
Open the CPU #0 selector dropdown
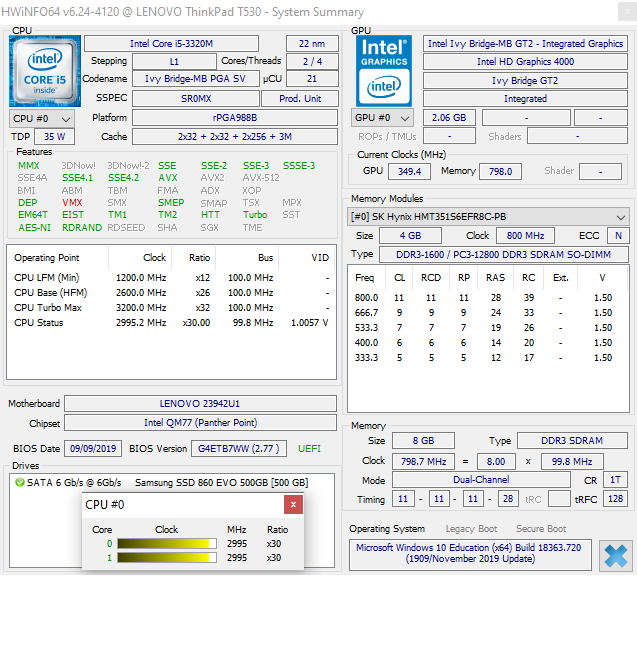point(42,119)
